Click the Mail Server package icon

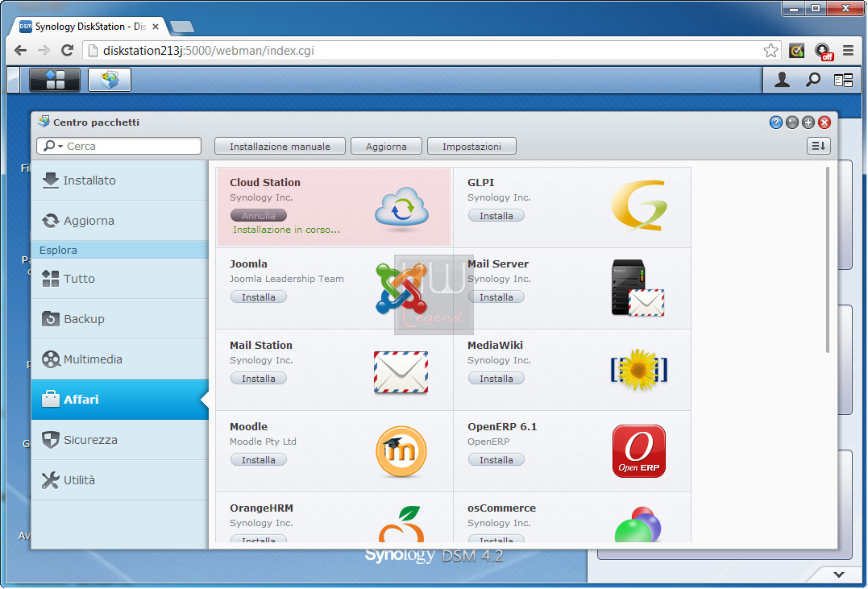click(x=638, y=288)
